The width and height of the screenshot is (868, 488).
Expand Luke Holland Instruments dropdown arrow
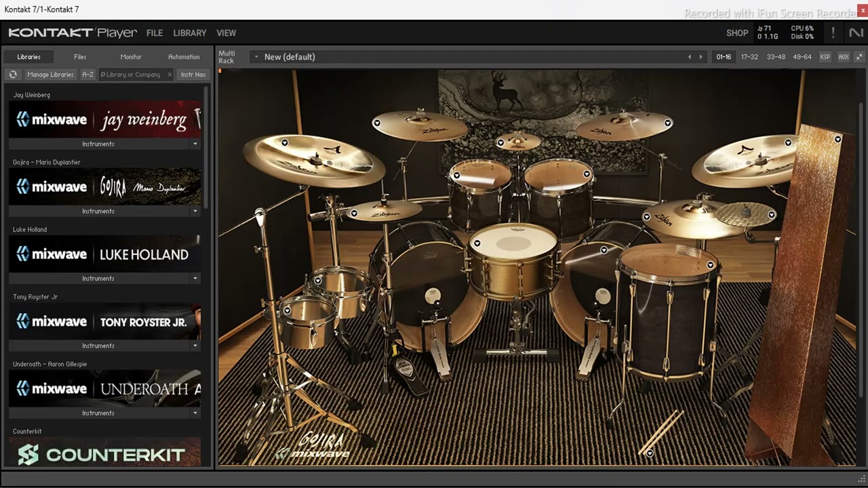195,279
